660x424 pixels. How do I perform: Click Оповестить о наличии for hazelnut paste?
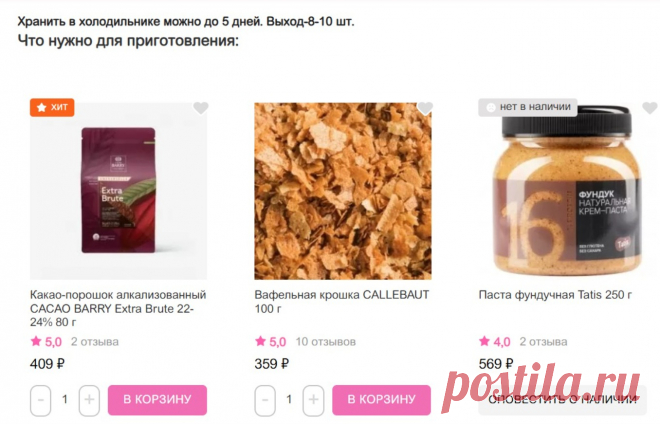click(562, 400)
